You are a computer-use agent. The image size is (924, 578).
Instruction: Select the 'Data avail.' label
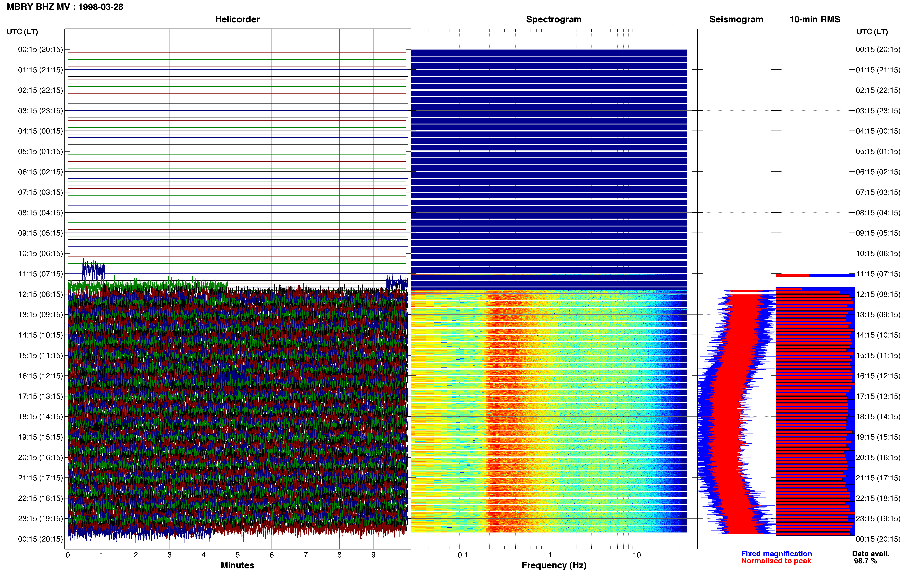pos(870,554)
